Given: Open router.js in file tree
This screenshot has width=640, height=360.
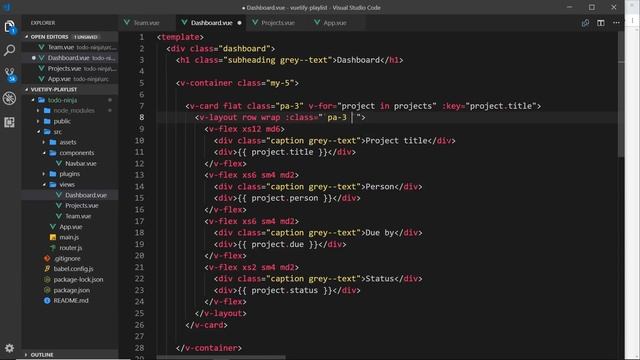Looking at the screenshot, I should coord(70,248).
